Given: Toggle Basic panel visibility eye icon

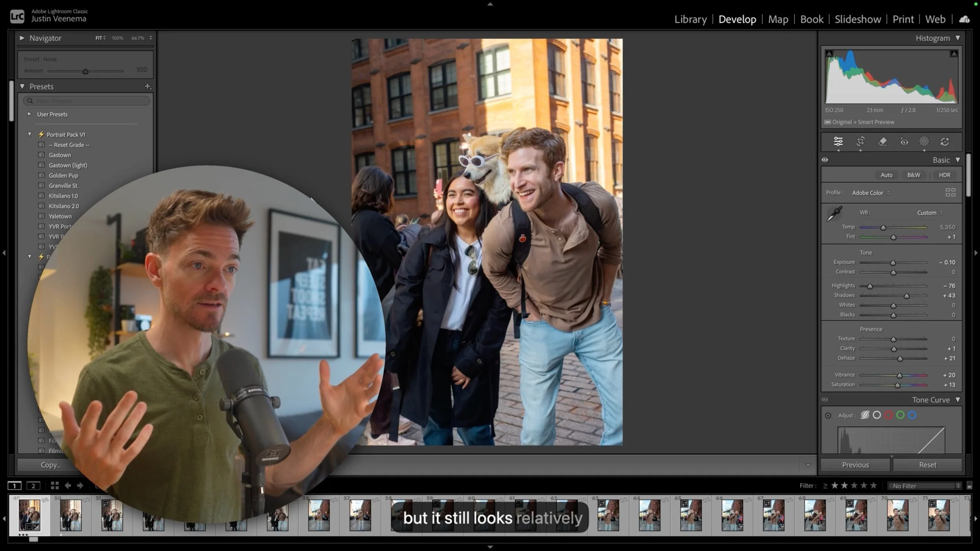Looking at the screenshot, I should pyautogui.click(x=825, y=160).
